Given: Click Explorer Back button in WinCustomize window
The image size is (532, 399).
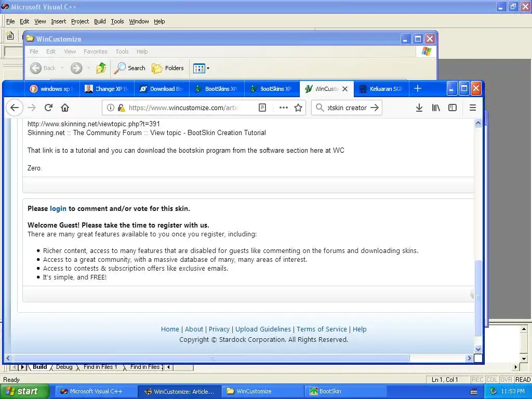Looking at the screenshot, I should tap(43, 68).
